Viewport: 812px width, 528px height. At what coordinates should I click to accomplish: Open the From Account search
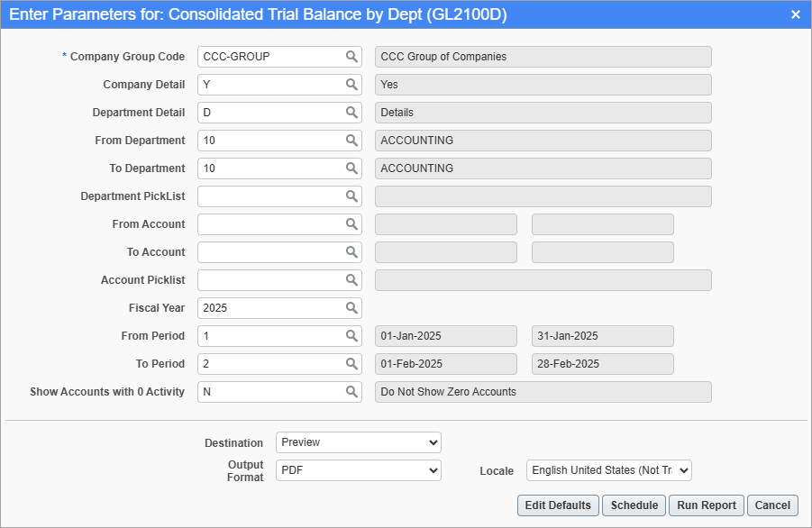pyautogui.click(x=351, y=223)
